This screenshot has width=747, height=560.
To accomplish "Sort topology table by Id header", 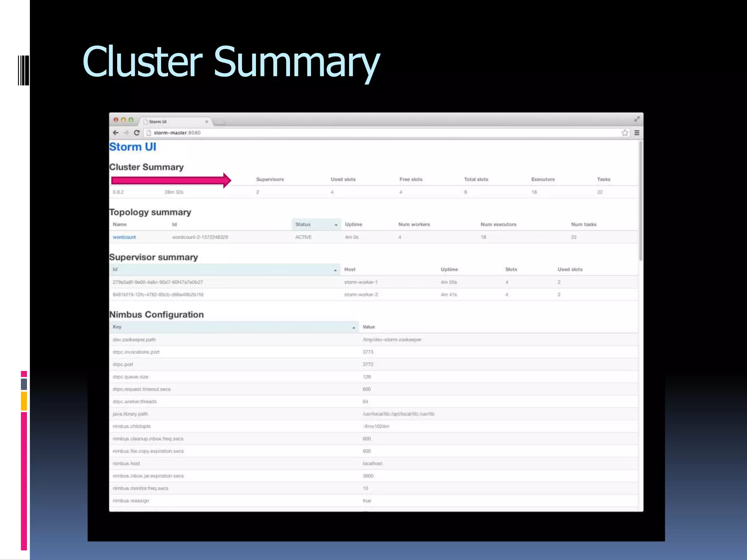I will tap(174, 225).
